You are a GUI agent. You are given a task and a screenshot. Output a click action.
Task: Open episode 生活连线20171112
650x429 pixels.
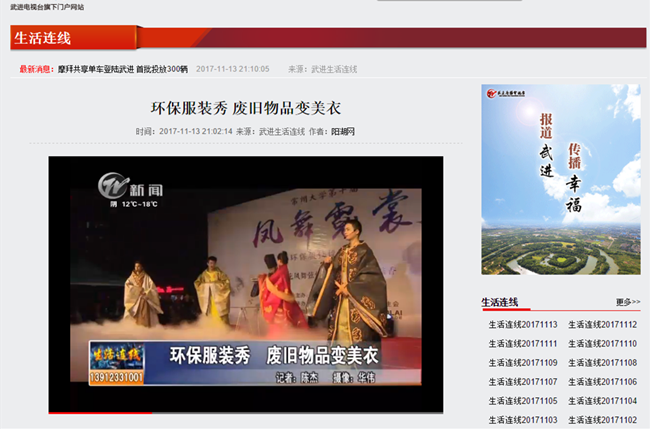(x=602, y=325)
